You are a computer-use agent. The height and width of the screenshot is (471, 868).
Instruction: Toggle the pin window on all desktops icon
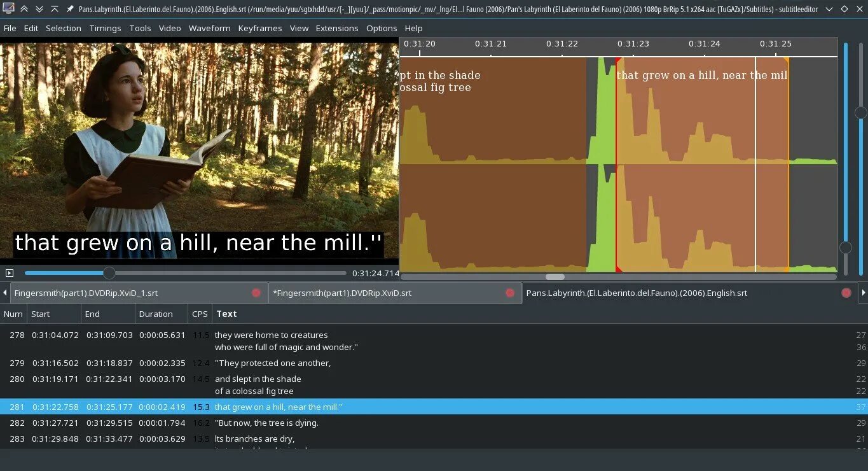[x=70, y=9]
